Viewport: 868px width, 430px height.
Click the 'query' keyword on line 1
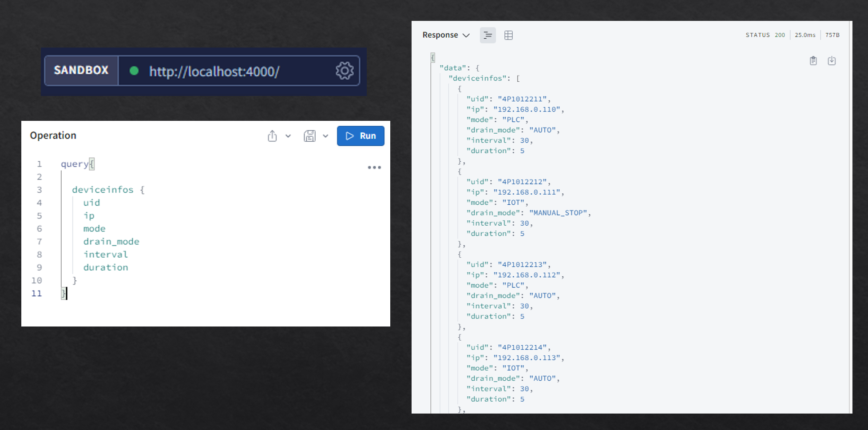[x=75, y=164]
